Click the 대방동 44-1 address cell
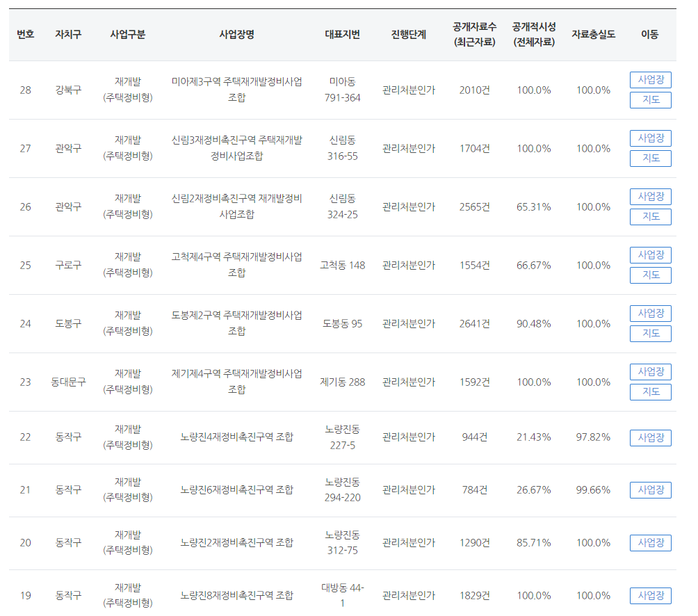The height and width of the screenshot is (616, 698). [x=342, y=596]
